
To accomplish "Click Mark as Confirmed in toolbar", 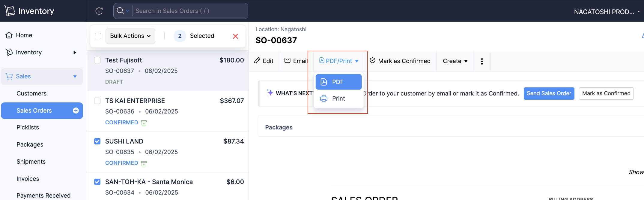I will [x=400, y=61].
